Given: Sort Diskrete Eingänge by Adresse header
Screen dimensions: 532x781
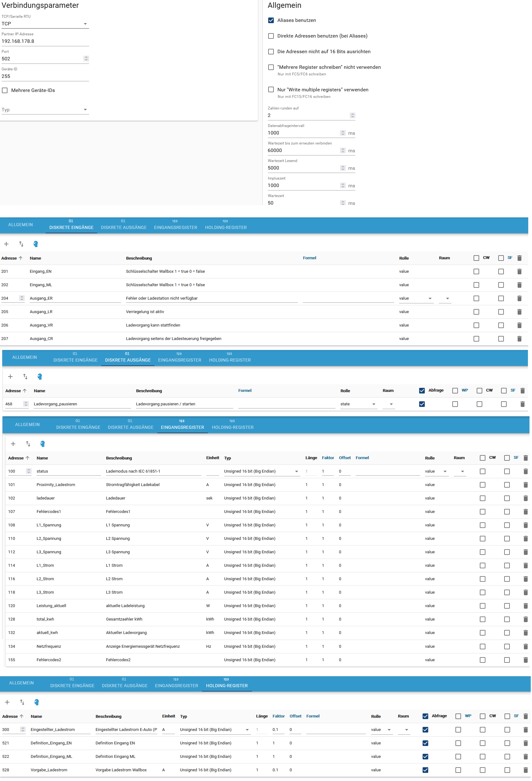Looking at the screenshot, I should (12, 258).
